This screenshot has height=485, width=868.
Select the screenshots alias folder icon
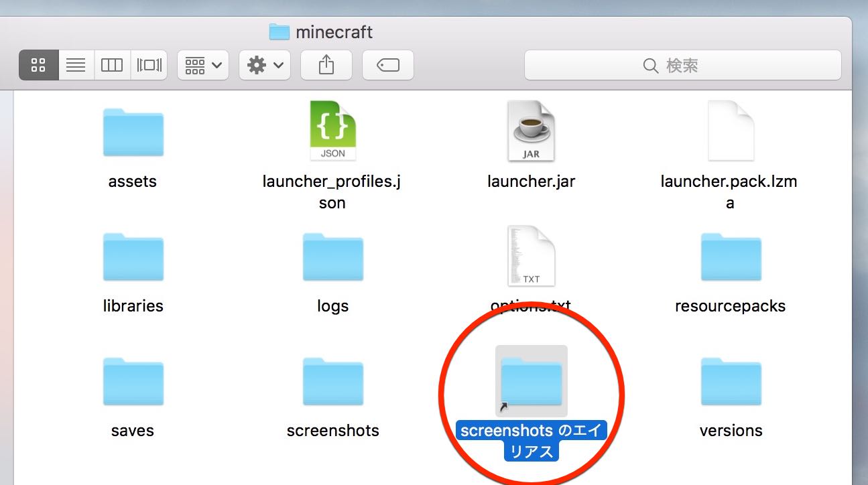click(x=532, y=382)
